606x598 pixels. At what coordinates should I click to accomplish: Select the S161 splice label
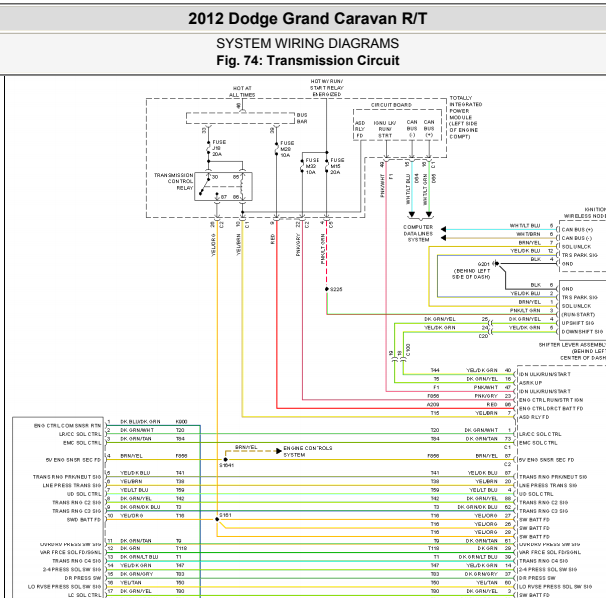click(x=225, y=515)
